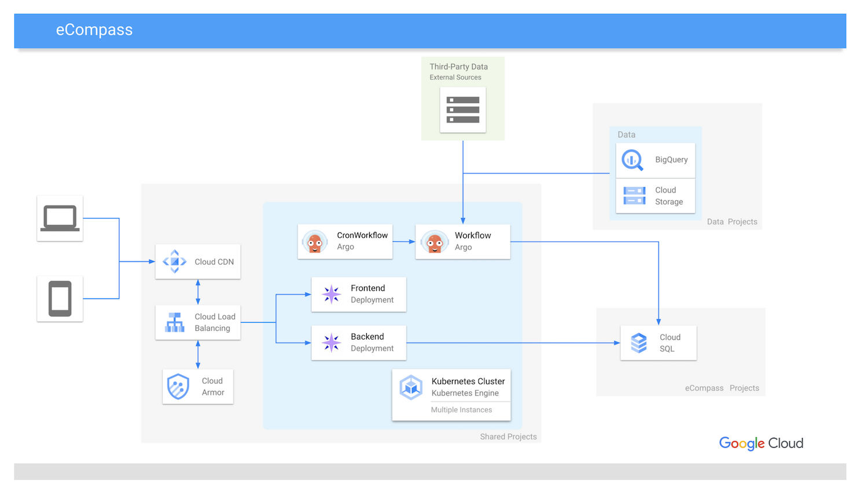The width and height of the screenshot is (868, 491).
Task: Click the "Frontend" label
Action: click(x=368, y=288)
